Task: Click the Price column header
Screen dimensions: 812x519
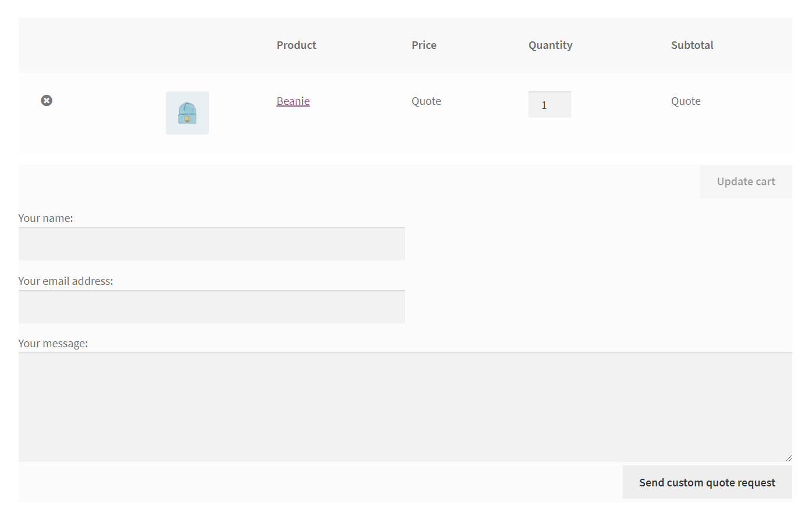Action: [424, 45]
